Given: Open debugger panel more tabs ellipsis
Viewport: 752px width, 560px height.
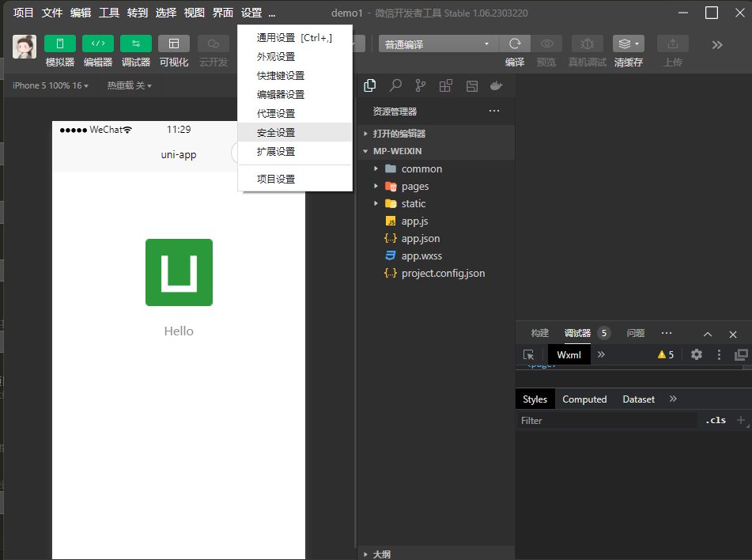Looking at the screenshot, I should point(667,333).
